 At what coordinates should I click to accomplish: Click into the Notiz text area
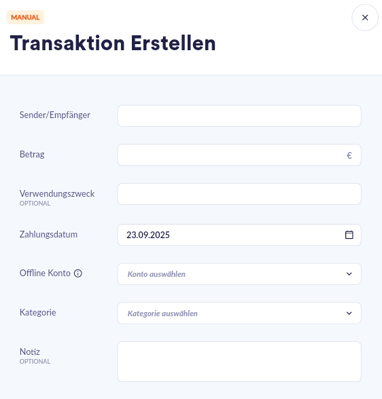pyautogui.click(x=239, y=361)
